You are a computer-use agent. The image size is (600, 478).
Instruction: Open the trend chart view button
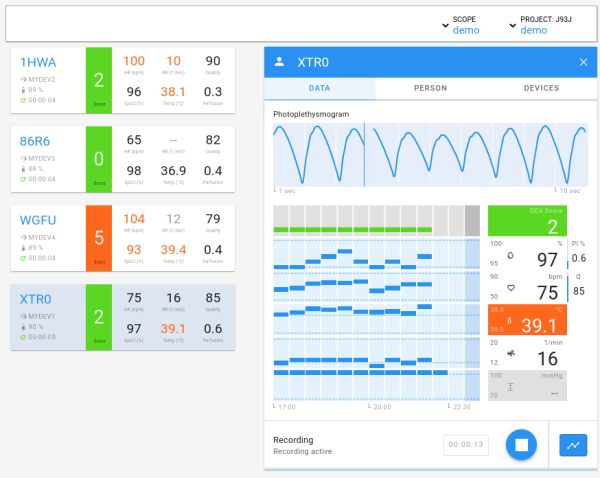[573, 445]
